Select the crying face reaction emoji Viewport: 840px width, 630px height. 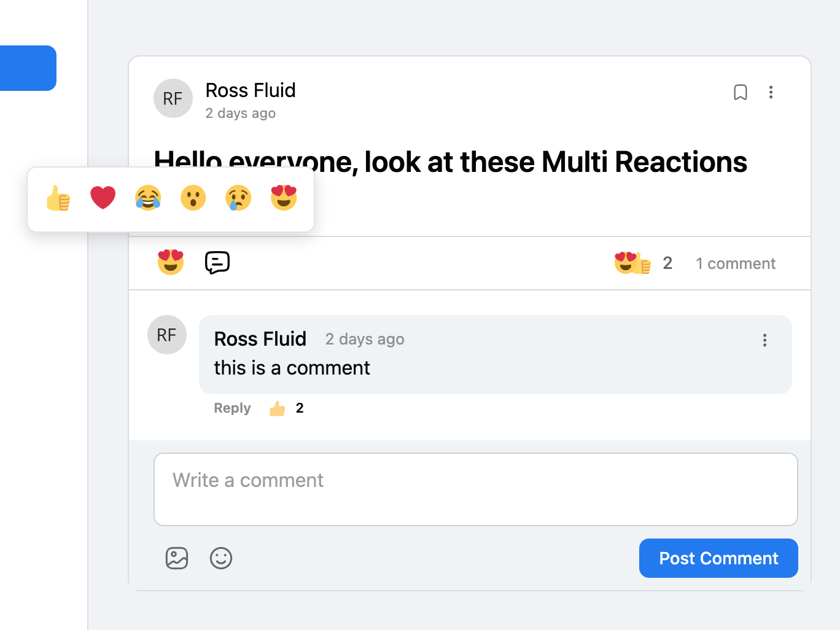tap(239, 198)
